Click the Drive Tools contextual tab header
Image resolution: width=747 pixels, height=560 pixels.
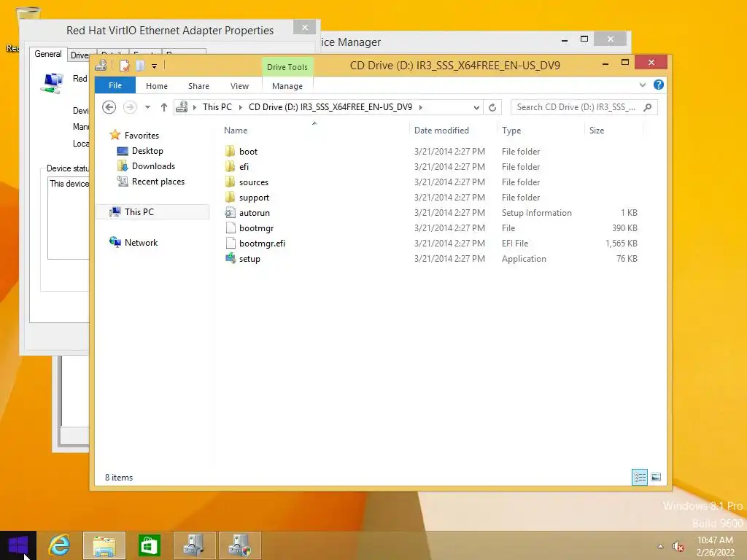click(x=287, y=67)
